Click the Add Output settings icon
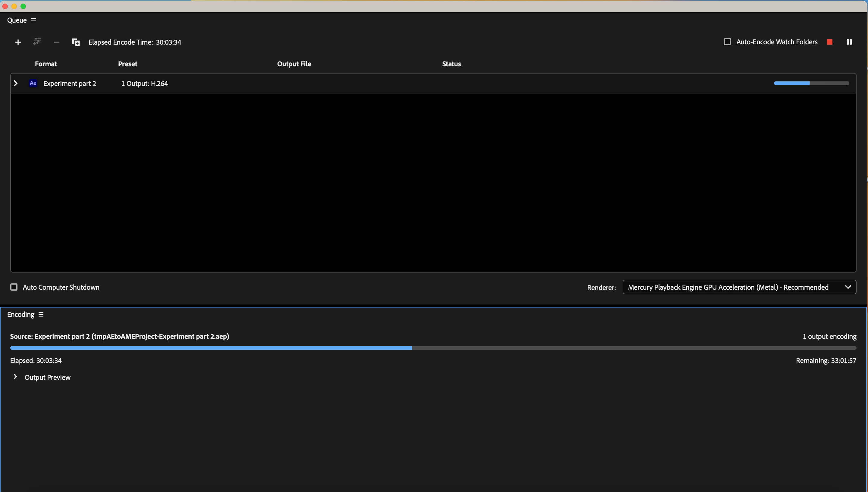 tap(37, 42)
